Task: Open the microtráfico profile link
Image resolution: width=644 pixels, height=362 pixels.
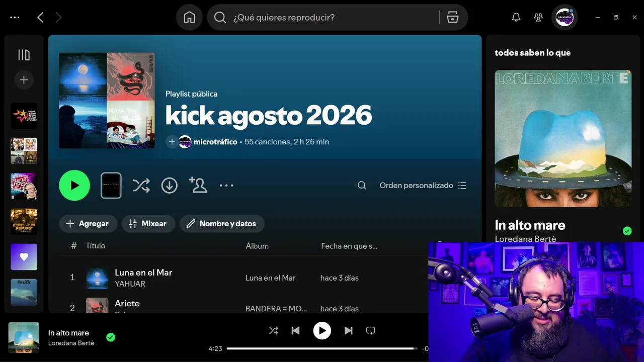Action: point(215,142)
